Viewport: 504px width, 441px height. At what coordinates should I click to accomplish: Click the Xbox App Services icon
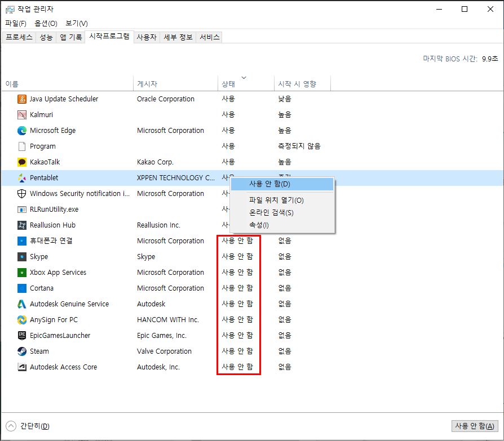pos(22,273)
